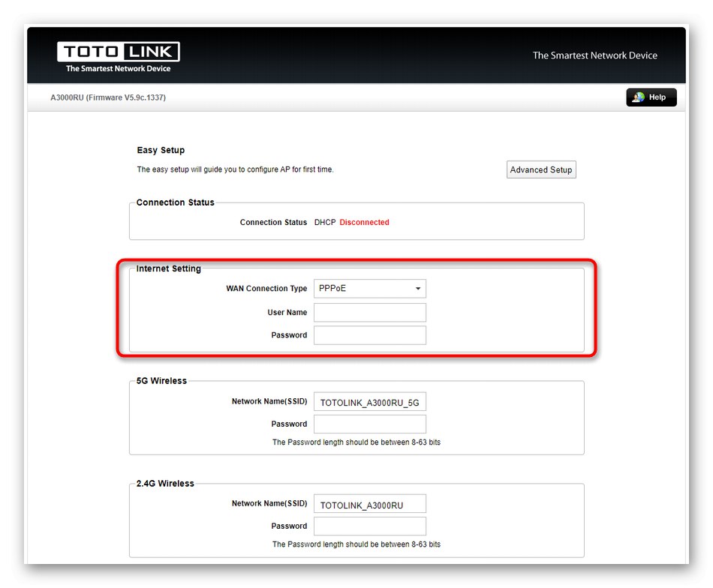Focus the 5G Wireless Password field

(x=370, y=424)
